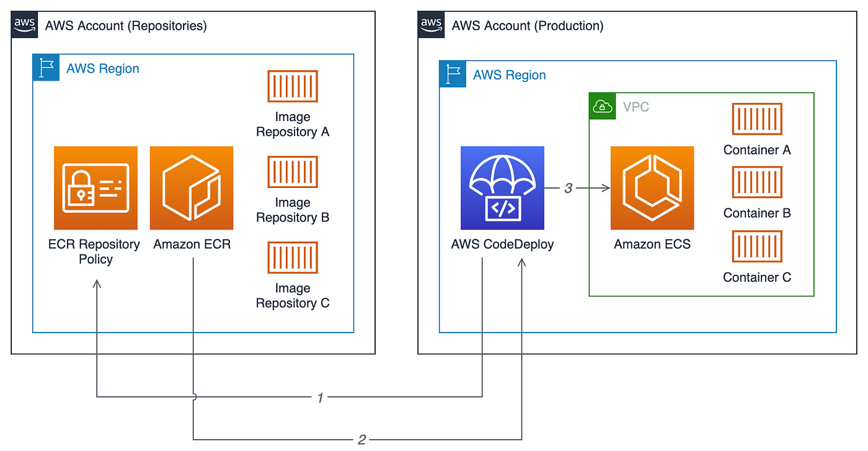Viewport: 868px width, 451px height.
Task: Click the Container A icon
Action: [757, 119]
